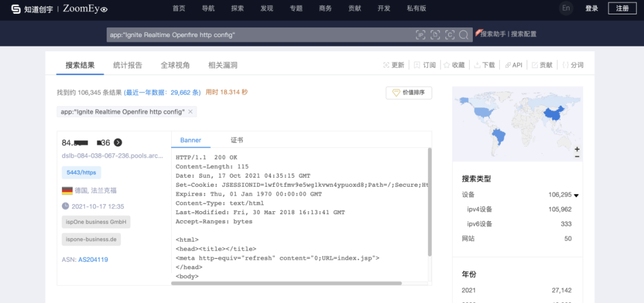644x303 pixels.
Task: Click China on the world map
Action: click(553, 115)
